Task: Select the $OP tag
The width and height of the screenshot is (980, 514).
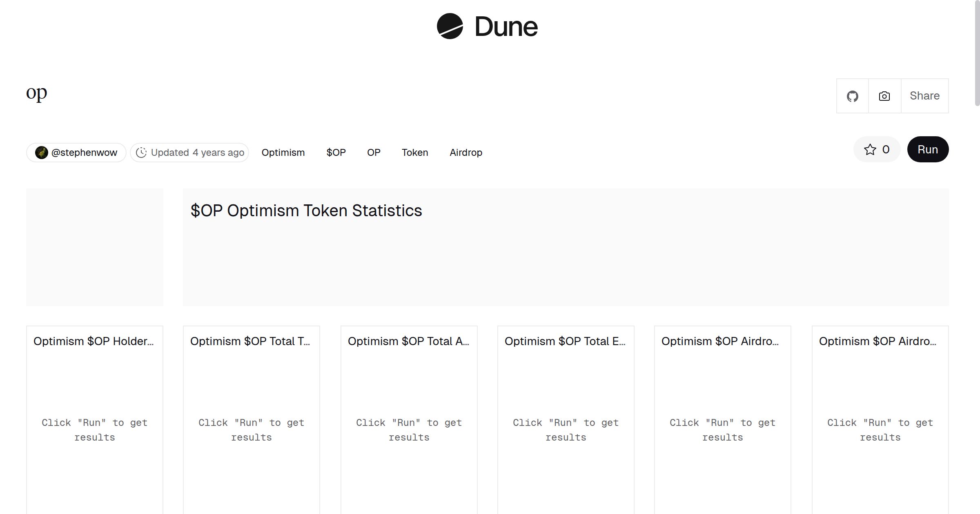Action: point(336,153)
